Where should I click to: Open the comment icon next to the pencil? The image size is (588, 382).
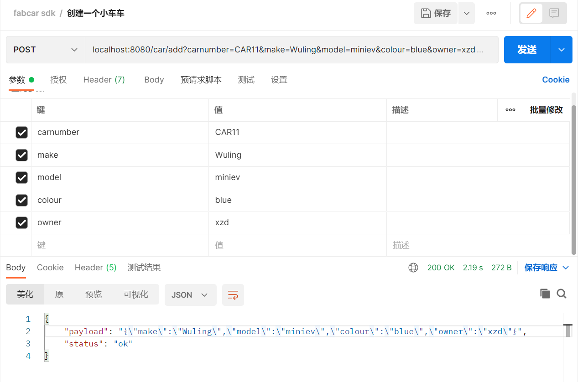(554, 13)
